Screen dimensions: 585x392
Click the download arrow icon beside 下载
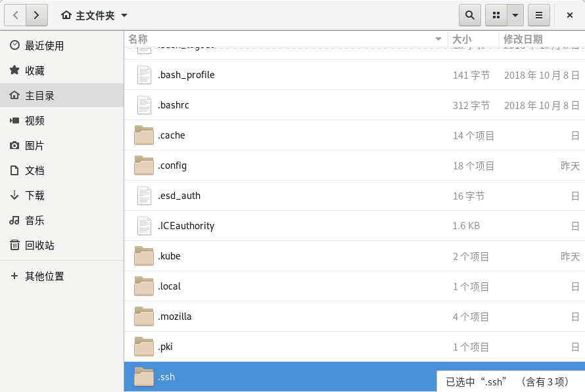[x=14, y=195]
